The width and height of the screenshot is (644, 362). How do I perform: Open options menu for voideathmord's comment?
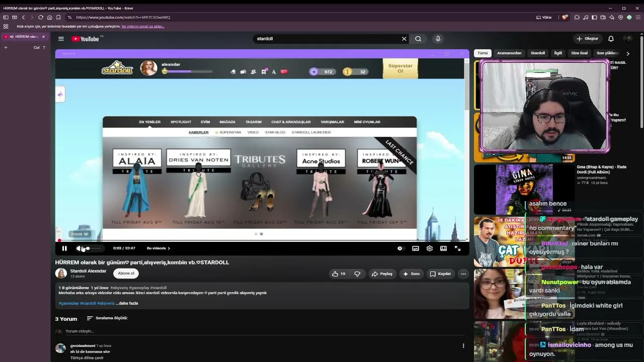(x=463, y=346)
